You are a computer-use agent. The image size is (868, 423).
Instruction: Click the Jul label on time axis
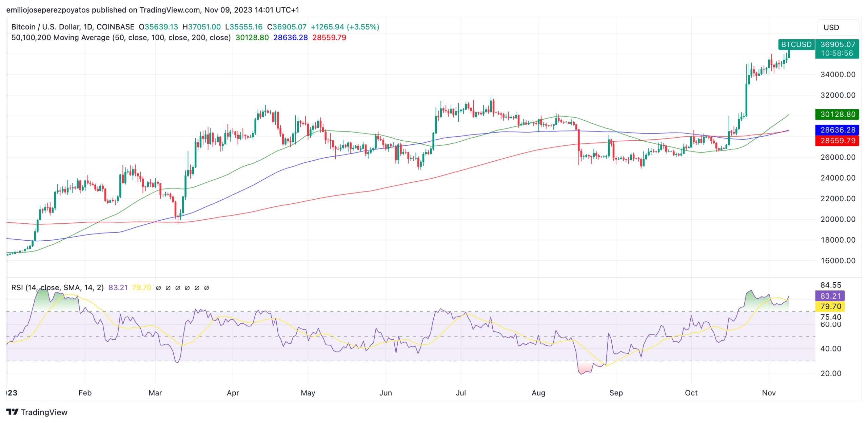point(460,393)
